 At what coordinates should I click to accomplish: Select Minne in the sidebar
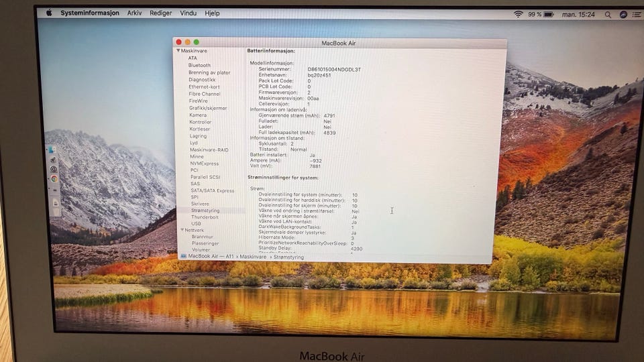point(197,157)
